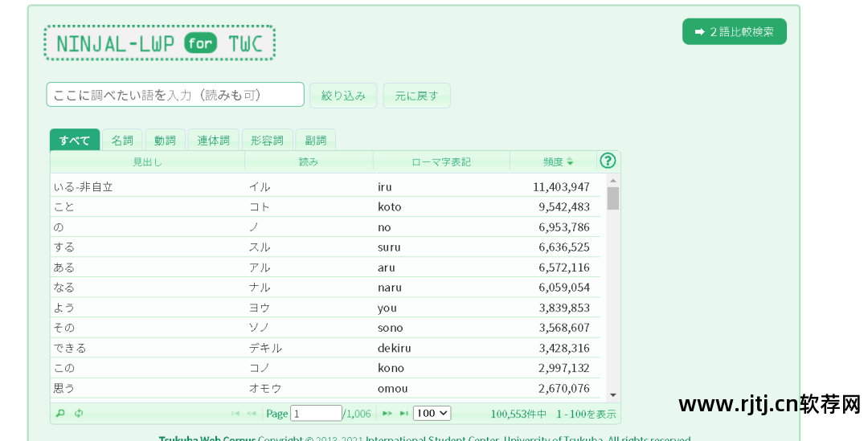This screenshot has width=868, height=441.
Task: Click the Page number input box
Action: point(316,414)
